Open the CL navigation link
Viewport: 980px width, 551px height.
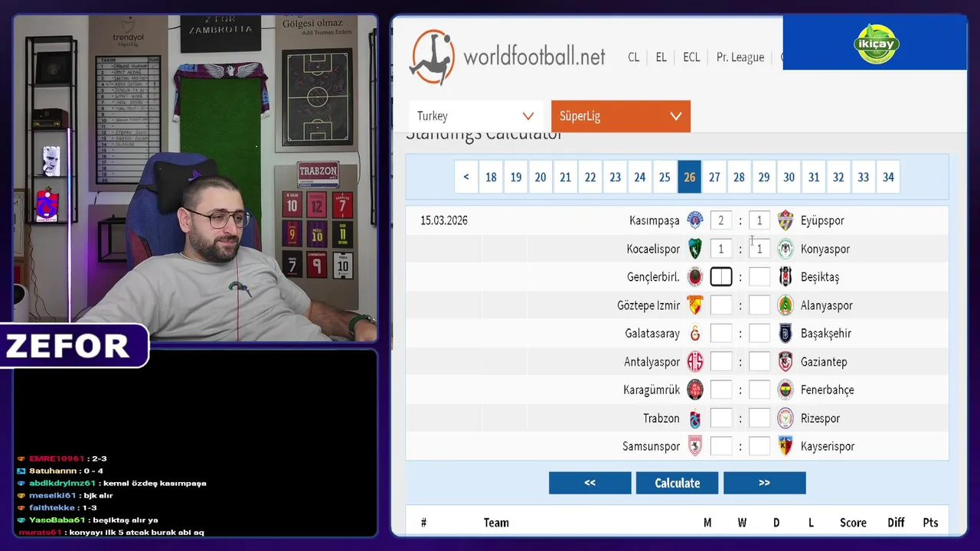tap(633, 57)
